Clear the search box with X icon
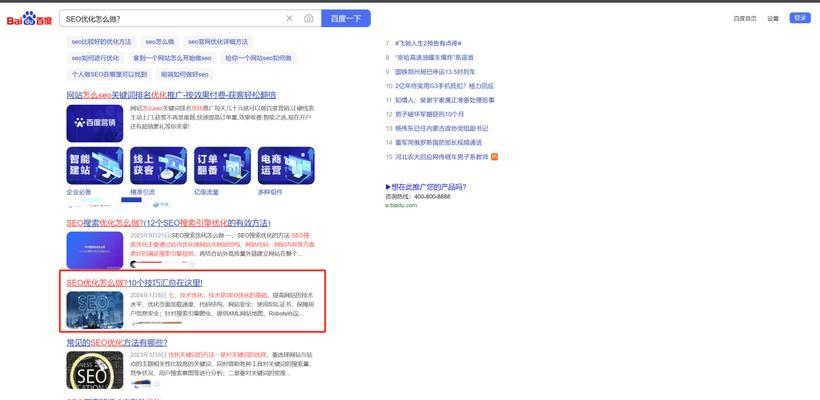This screenshot has width=820, height=400. [289, 18]
